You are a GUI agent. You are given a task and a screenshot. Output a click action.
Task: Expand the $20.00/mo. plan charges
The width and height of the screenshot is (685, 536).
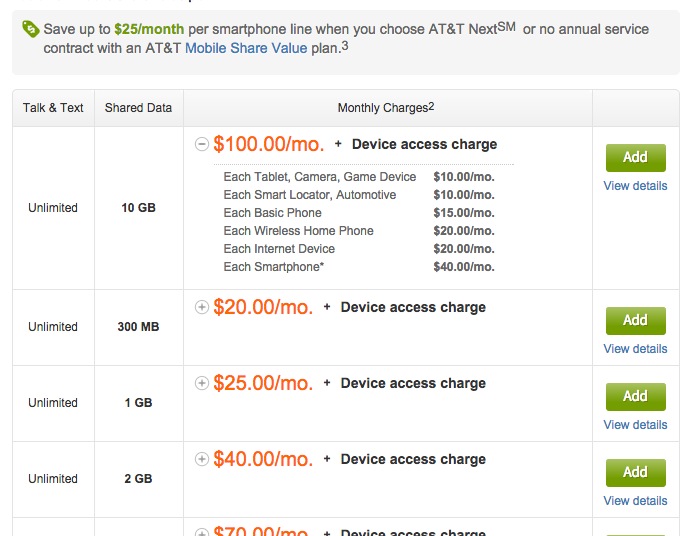(202, 307)
